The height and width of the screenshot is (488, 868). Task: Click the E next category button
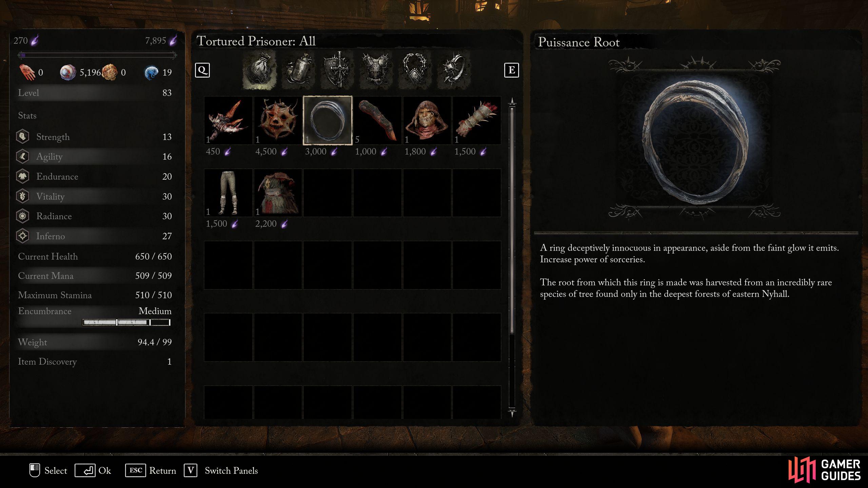click(x=511, y=70)
